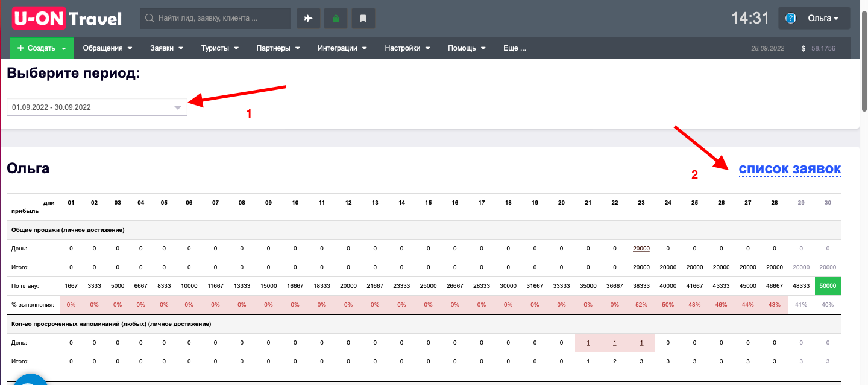
Task: Click the Общие продажи section header
Action: pos(68,230)
